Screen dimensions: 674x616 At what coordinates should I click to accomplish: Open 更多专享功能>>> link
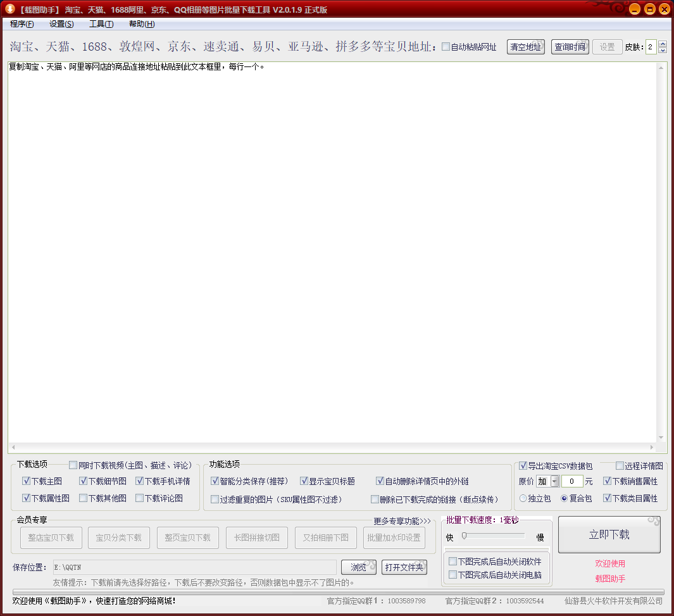click(402, 521)
